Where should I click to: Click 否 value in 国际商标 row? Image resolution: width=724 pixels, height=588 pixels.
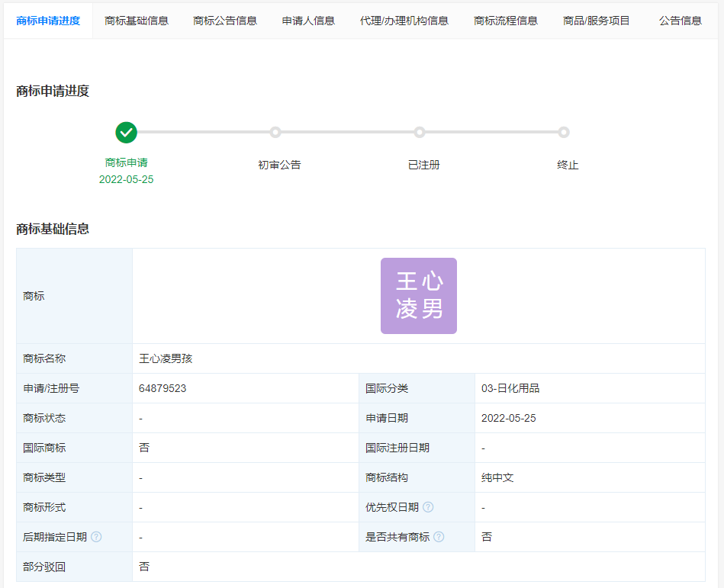144,448
